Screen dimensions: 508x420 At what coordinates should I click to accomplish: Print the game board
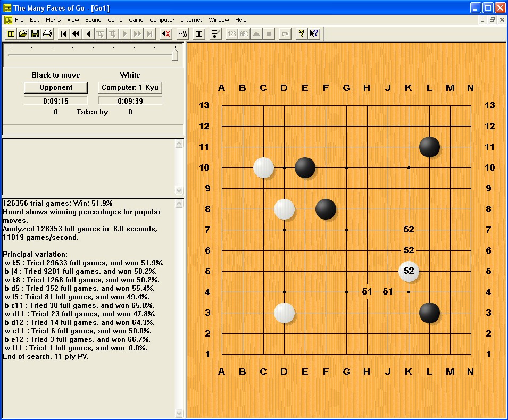pyautogui.click(x=47, y=33)
